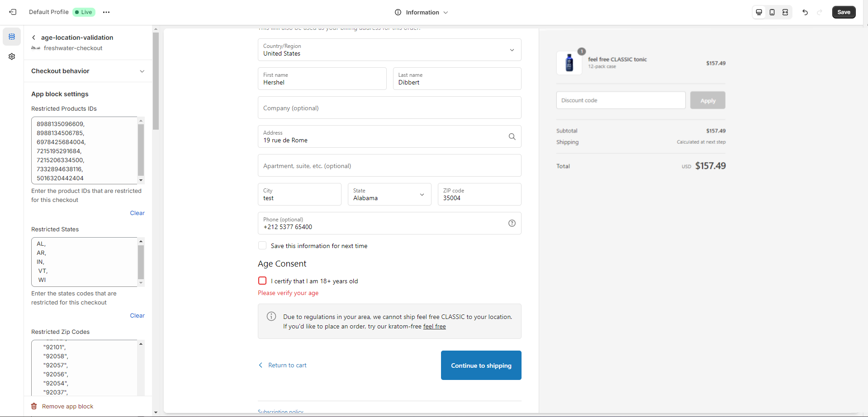
Task: Click the Apply discount button
Action: click(708, 100)
